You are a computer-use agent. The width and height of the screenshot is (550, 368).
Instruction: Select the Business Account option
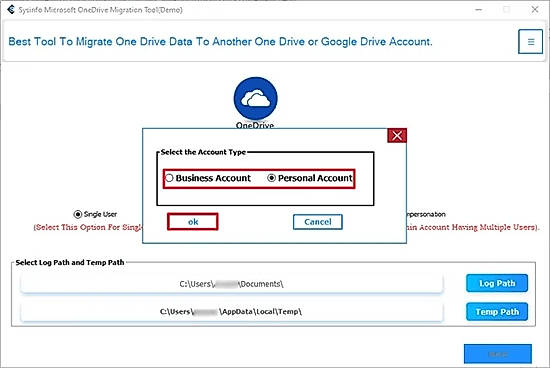coord(208,178)
